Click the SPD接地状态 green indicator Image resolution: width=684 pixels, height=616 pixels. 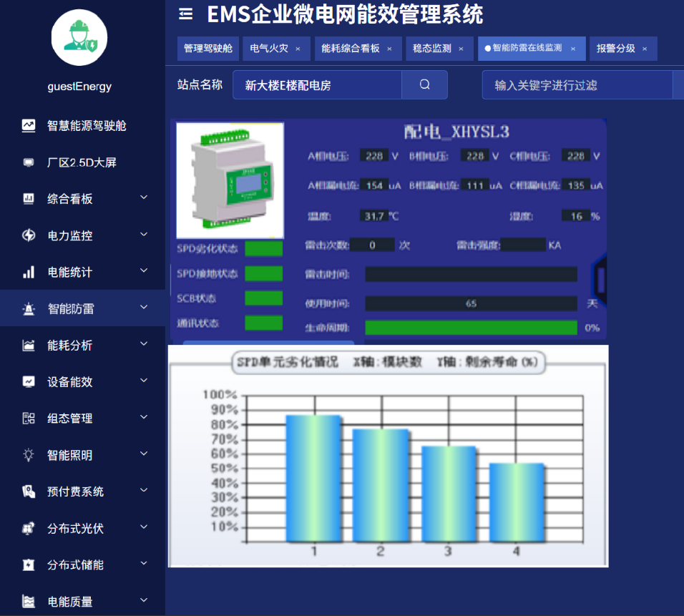click(263, 273)
